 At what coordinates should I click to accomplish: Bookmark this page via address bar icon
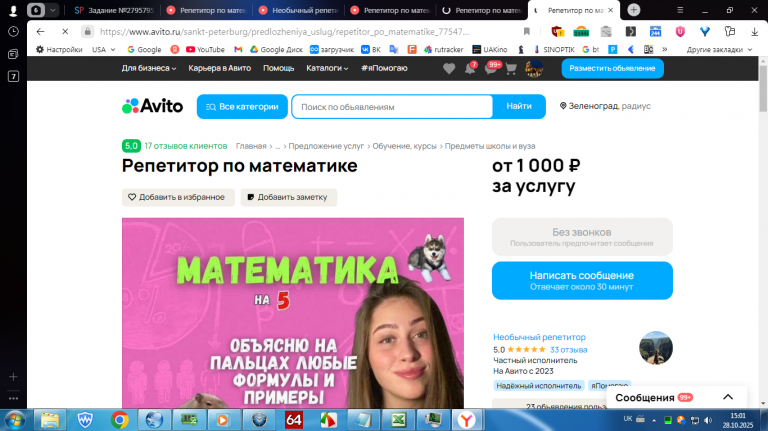click(527, 31)
